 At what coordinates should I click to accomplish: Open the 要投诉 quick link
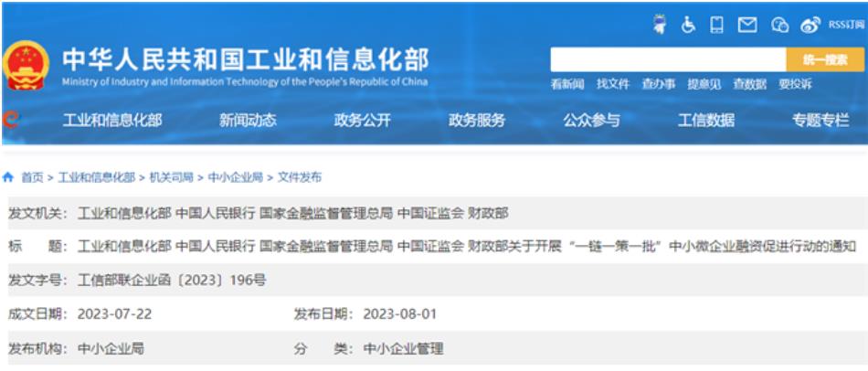(796, 85)
